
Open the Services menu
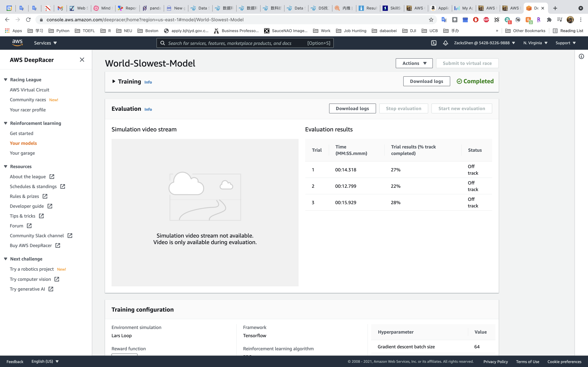pyautogui.click(x=45, y=43)
